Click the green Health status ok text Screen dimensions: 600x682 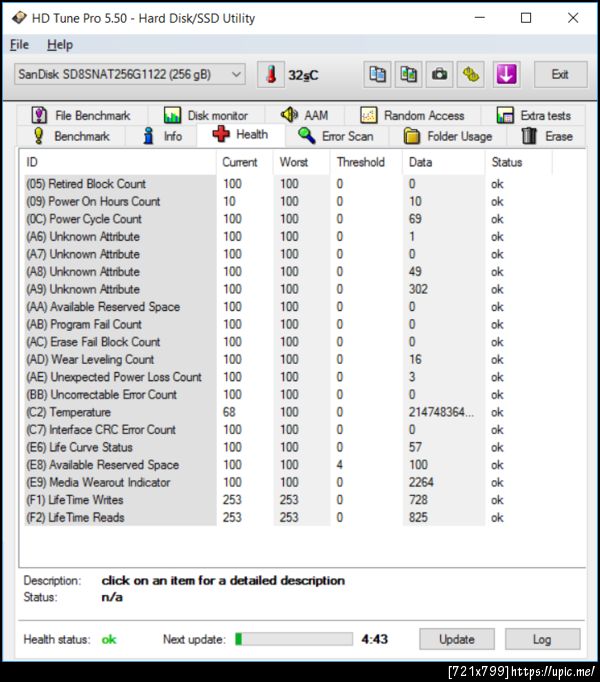[109, 639]
